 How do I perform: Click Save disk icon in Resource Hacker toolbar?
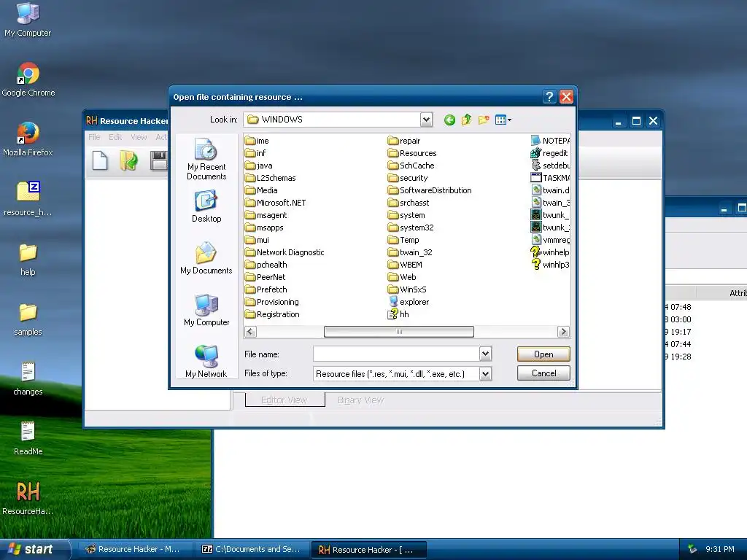158,160
